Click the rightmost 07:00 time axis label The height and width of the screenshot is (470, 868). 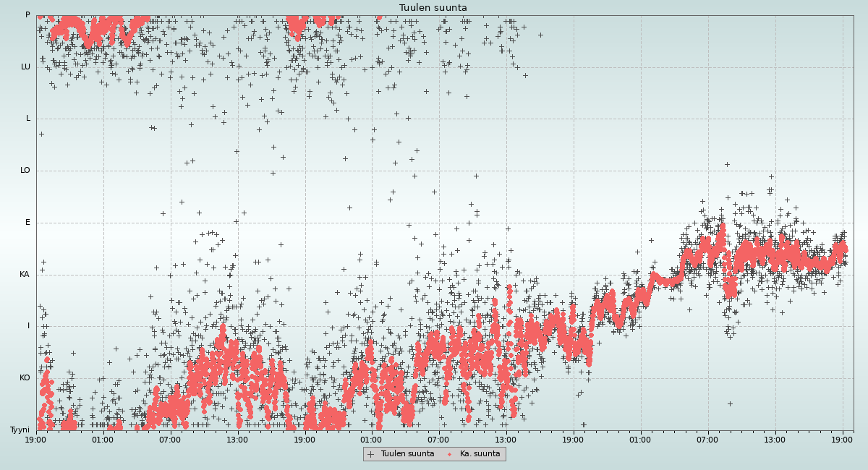707,439
